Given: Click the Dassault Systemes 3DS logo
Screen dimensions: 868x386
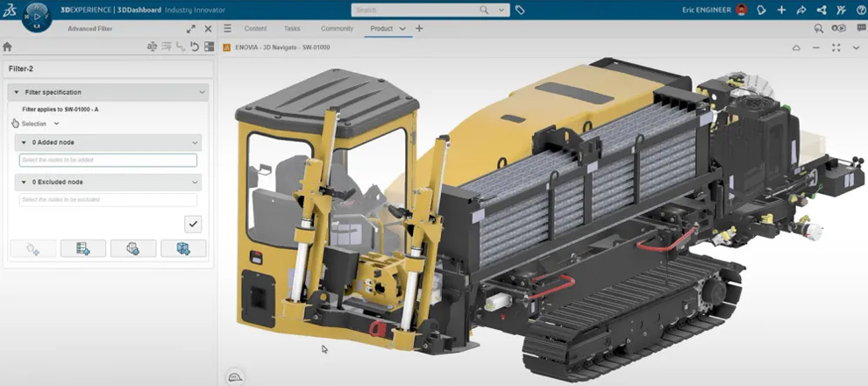Looking at the screenshot, I should point(9,11).
